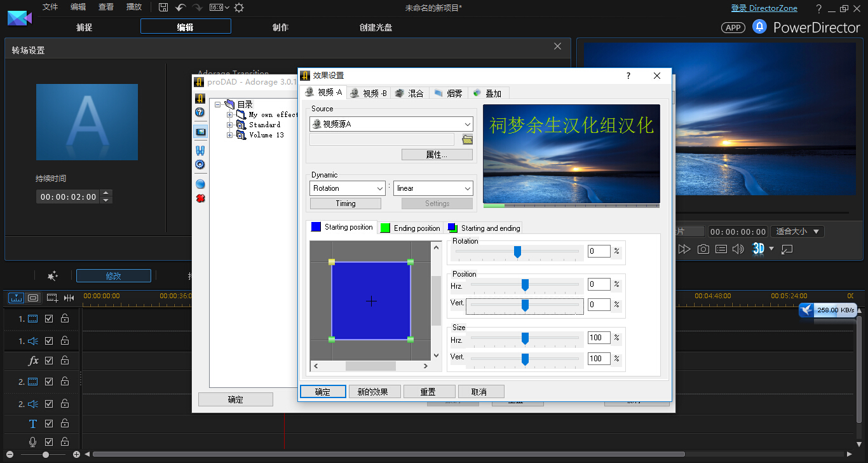Select the preview picture icon in Adorage sidebar
The image size is (868, 463).
pos(200,132)
